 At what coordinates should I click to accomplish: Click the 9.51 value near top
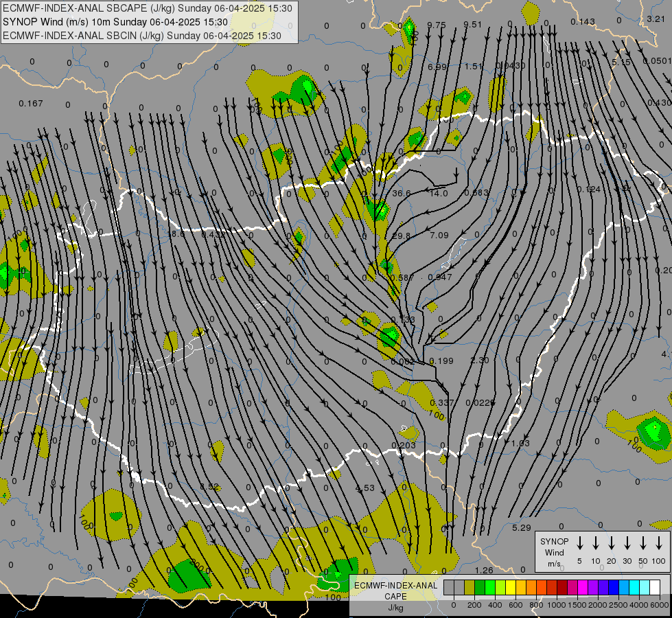point(473,25)
